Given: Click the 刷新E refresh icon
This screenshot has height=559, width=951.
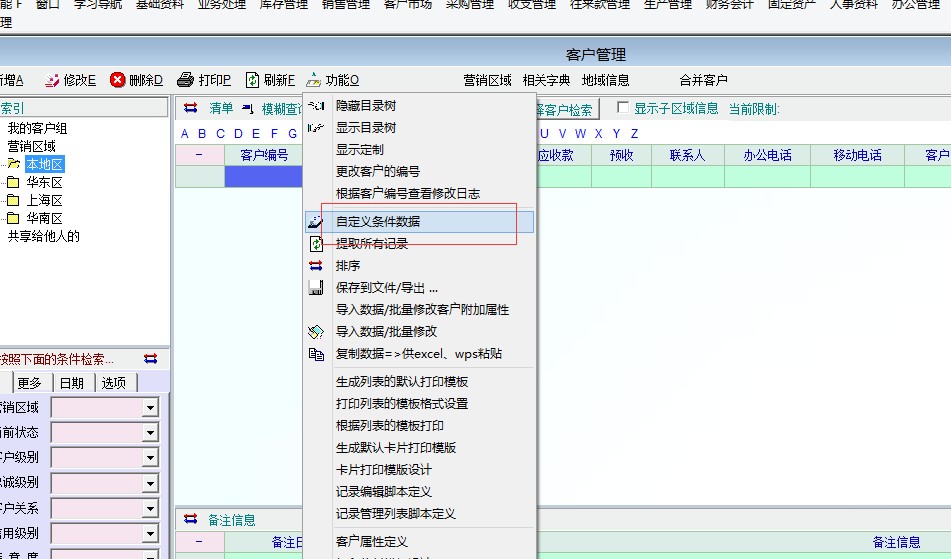Looking at the screenshot, I should 252,80.
